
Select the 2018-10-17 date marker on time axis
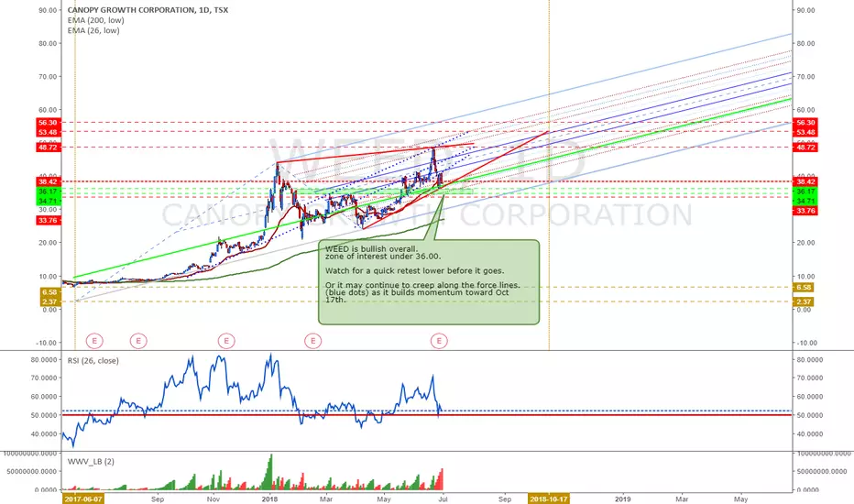point(549,499)
